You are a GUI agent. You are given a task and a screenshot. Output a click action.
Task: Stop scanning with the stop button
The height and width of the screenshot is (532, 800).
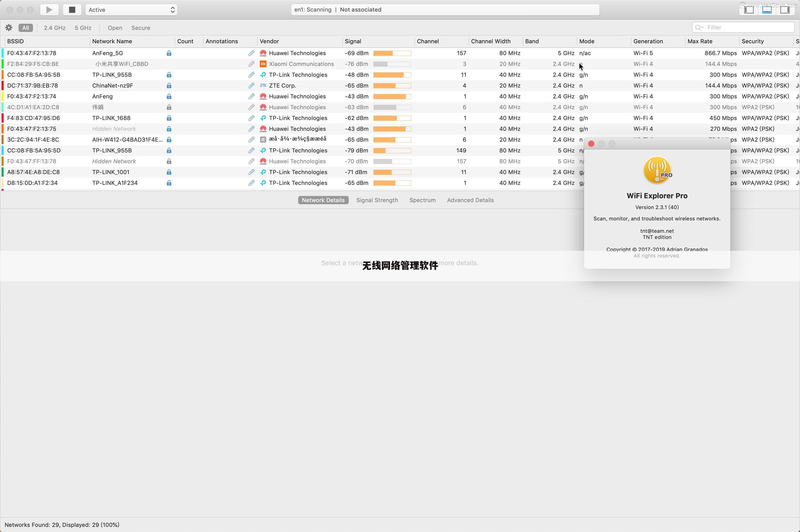[x=72, y=10]
